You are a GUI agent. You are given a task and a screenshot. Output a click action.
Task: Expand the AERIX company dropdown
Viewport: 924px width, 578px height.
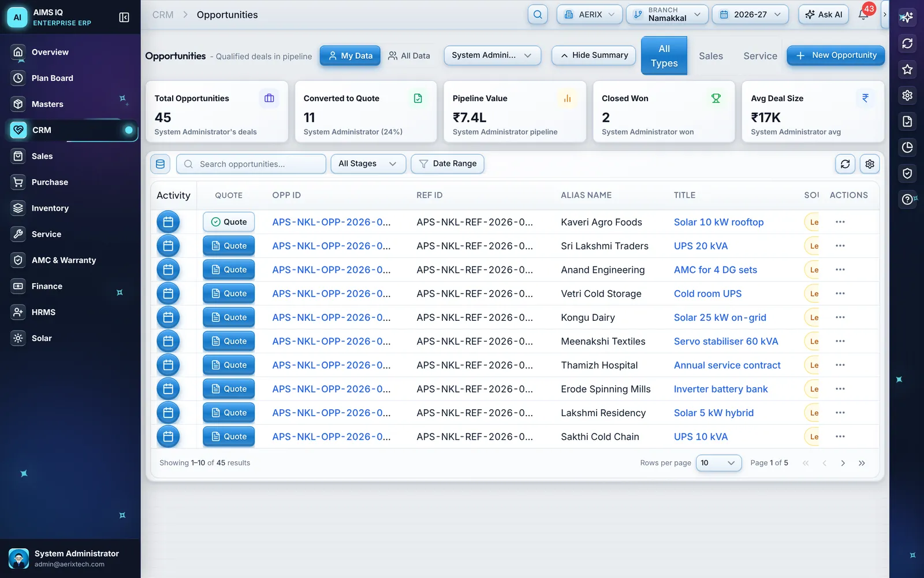(590, 14)
